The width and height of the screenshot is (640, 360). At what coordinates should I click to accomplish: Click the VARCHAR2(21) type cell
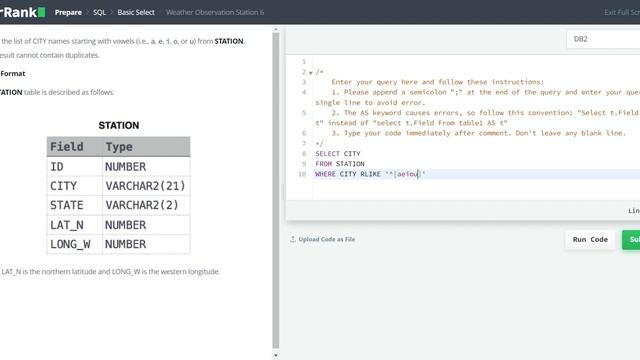click(146, 186)
